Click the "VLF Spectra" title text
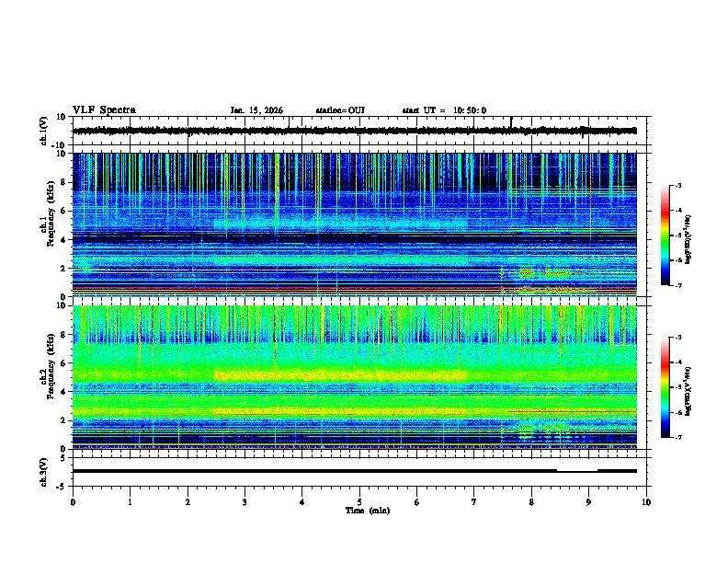 point(104,110)
